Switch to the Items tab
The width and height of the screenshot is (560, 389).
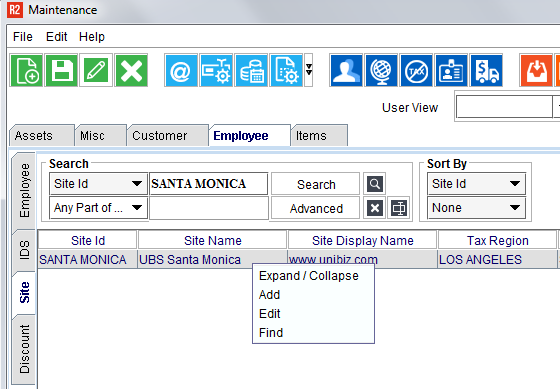(x=319, y=135)
